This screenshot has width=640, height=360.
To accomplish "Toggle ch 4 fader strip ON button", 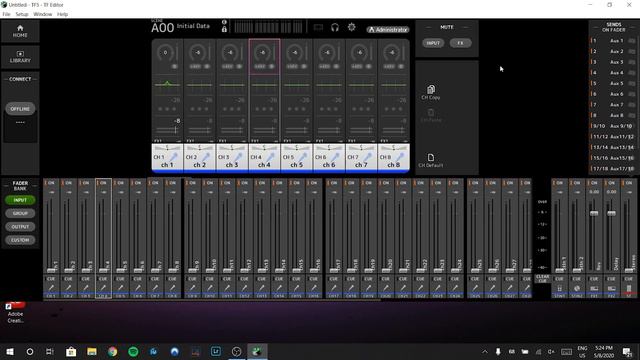I will tap(103, 183).
